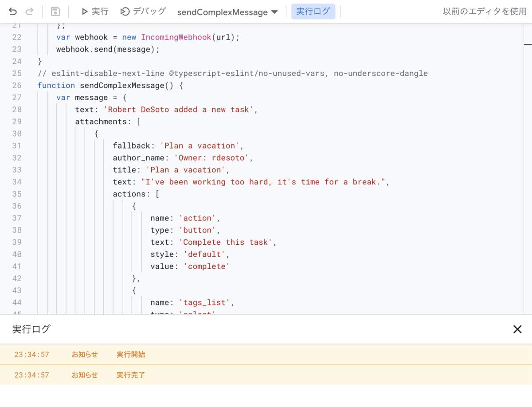
Task: Click the break text string on line 34
Action: pos(263,182)
